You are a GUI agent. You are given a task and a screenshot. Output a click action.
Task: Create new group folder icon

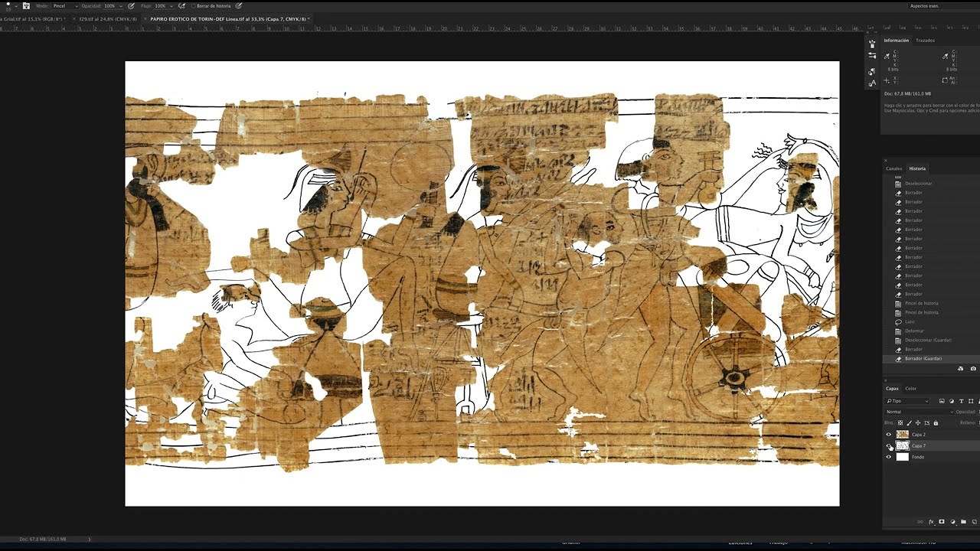pos(963,521)
